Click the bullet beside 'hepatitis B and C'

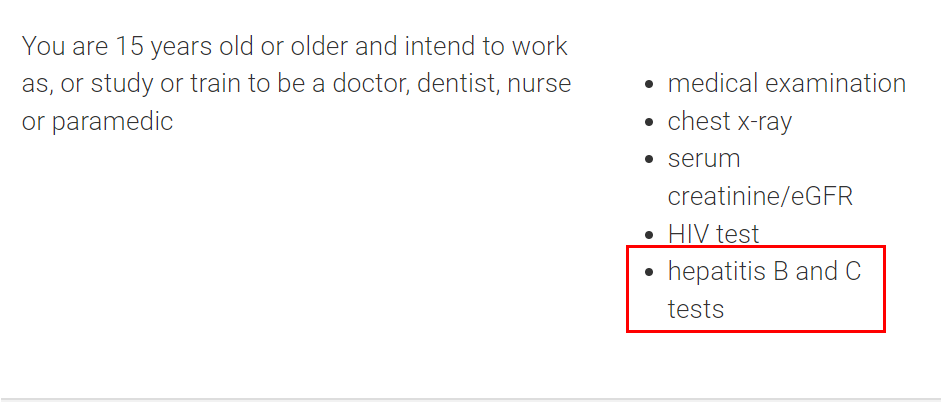[x=648, y=273]
